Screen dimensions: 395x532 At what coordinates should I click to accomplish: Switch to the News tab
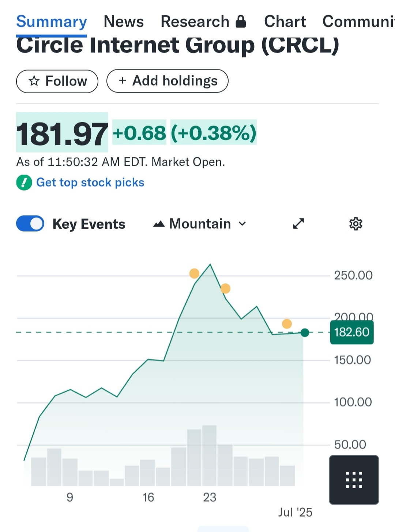click(124, 22)
